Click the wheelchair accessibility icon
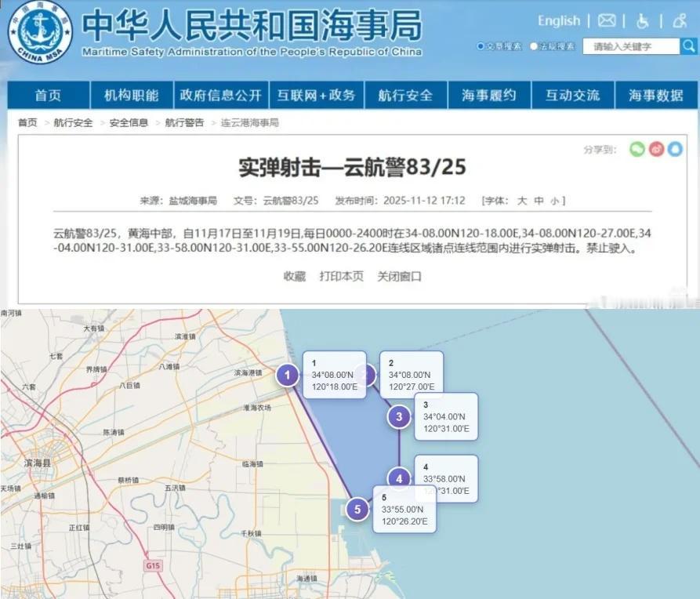This screenshot has width=700, height=599. (x=642, y=20)
